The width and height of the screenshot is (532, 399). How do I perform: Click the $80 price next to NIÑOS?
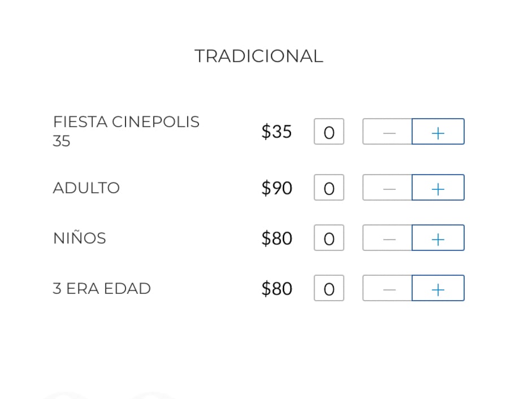pos(276,238)
